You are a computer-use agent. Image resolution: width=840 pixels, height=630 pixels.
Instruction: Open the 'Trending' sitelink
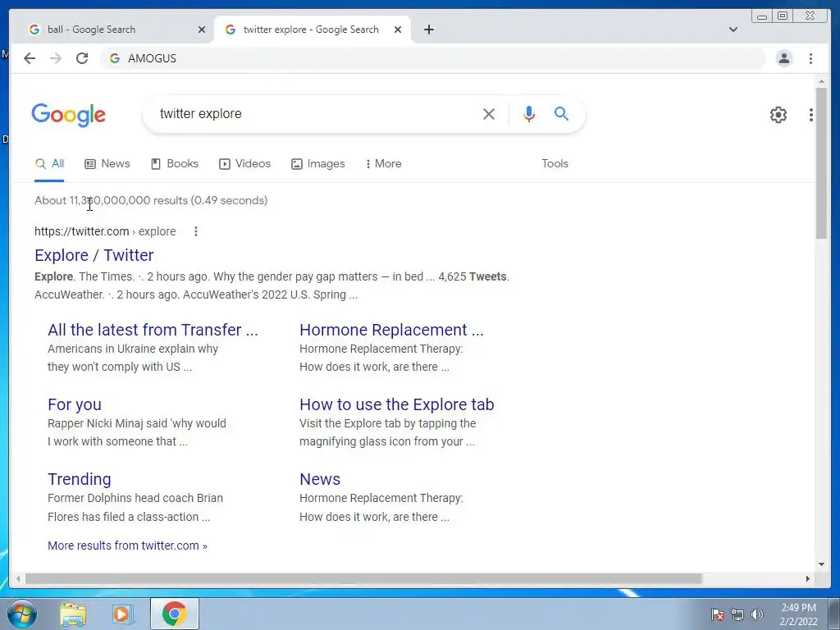(80, 479)
